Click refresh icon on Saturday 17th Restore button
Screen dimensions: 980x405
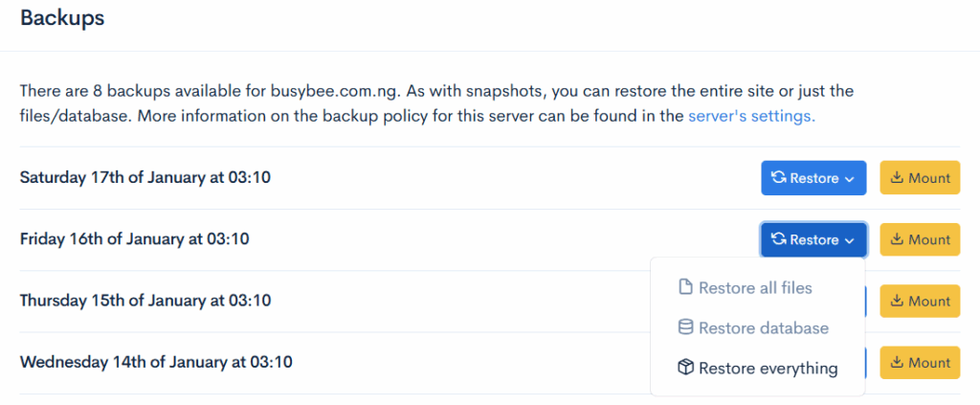(x=779, y=178)
